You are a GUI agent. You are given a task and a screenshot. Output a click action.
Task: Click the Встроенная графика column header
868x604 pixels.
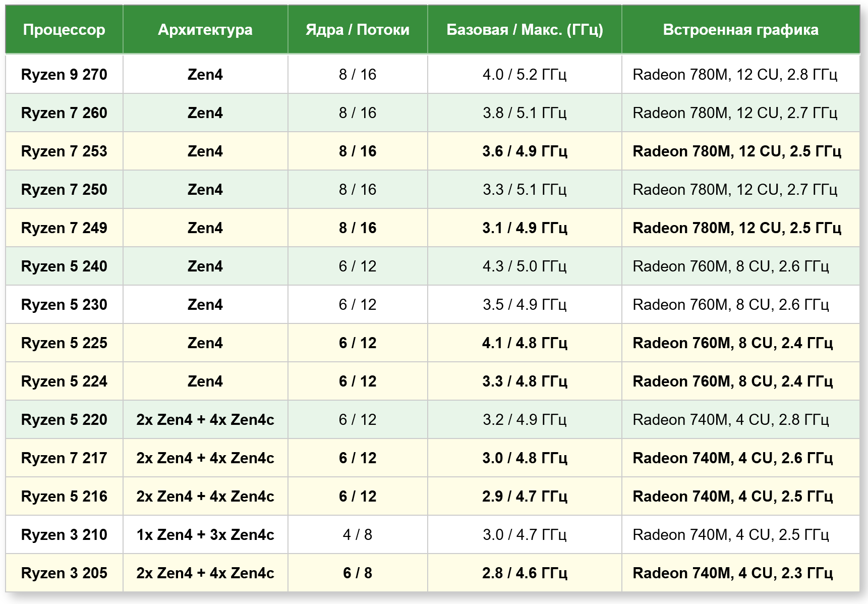740,30
